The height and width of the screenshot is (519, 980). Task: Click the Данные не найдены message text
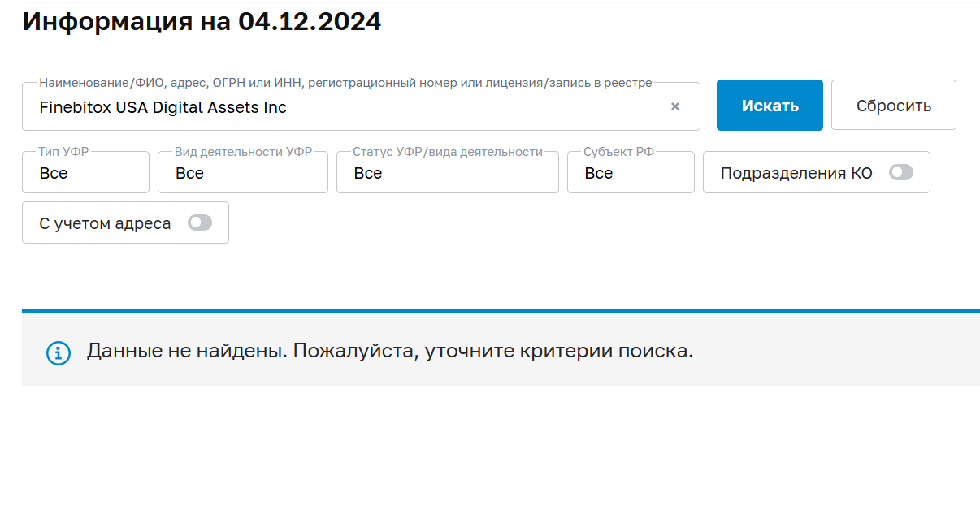pyautogui.click(x=390, y=352)
